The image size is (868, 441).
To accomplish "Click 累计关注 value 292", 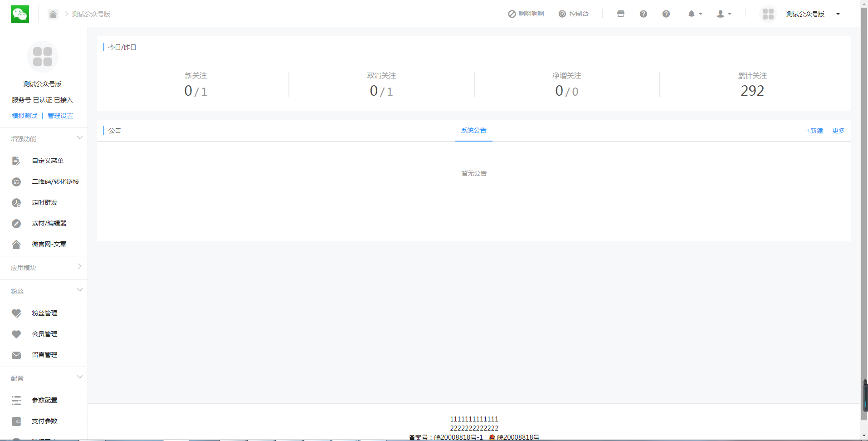I will [752, 91].
